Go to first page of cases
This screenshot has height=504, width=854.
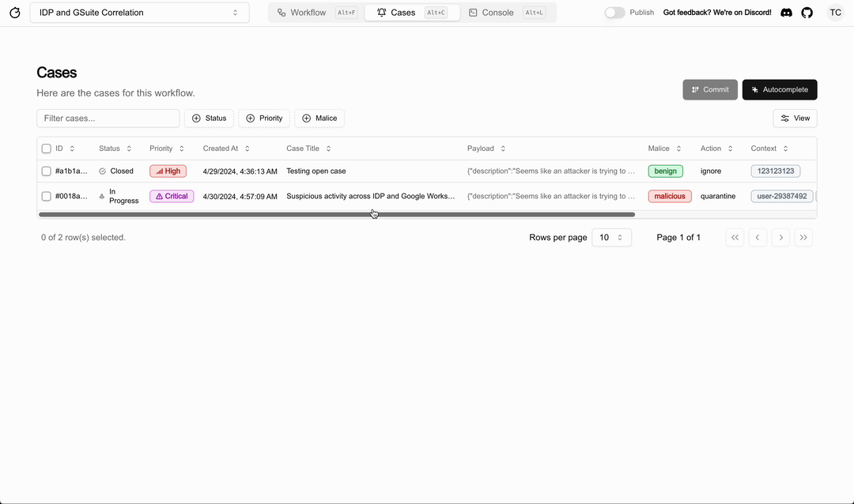point(735,237)
